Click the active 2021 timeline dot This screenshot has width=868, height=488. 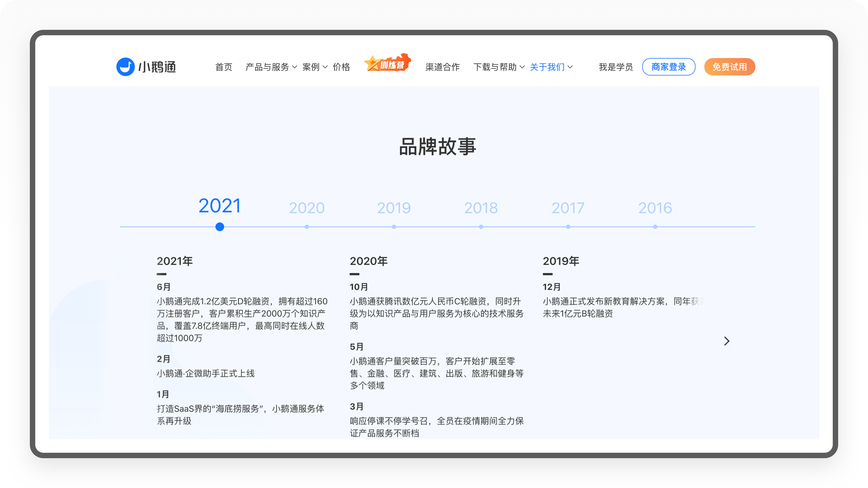tap(220, 227)
